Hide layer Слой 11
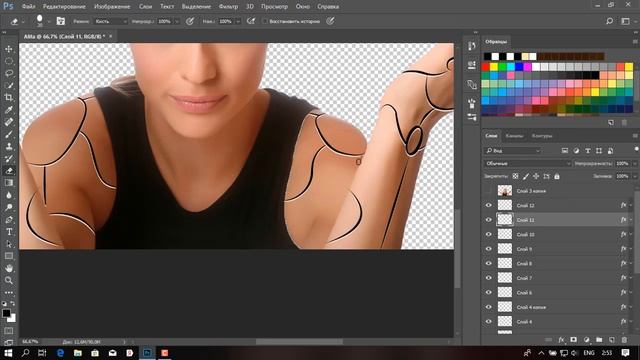The width and height of the screenshot is (640, 360). pyautogui.click(x=489, y=220)
